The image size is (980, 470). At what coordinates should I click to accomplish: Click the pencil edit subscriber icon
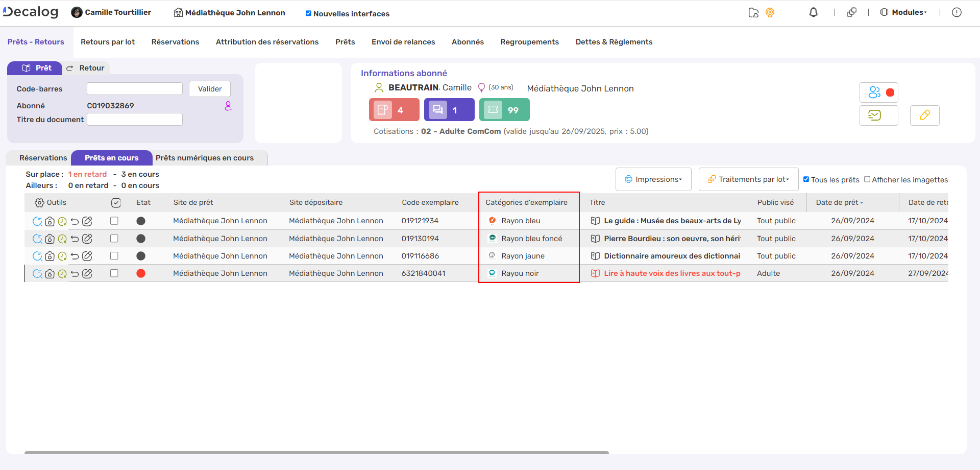pos(924,115)
